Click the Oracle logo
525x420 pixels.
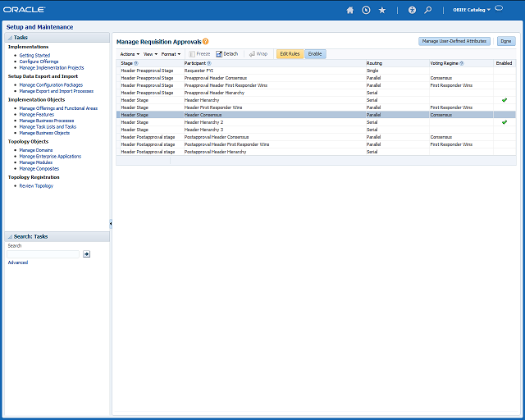tap(24, 10)
